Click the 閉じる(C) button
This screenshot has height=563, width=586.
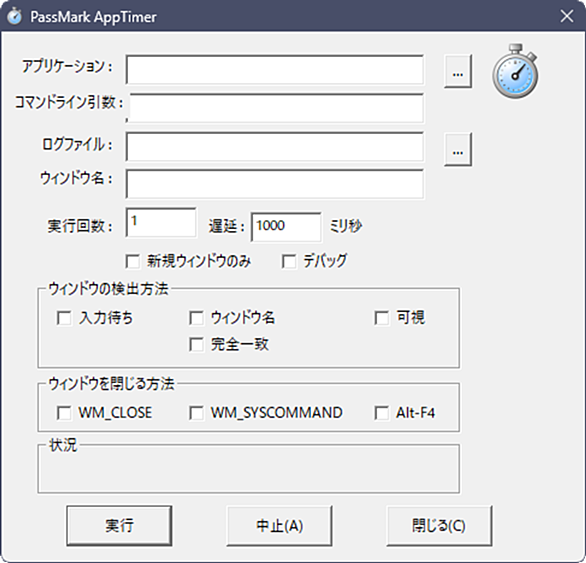pos(439,526)
